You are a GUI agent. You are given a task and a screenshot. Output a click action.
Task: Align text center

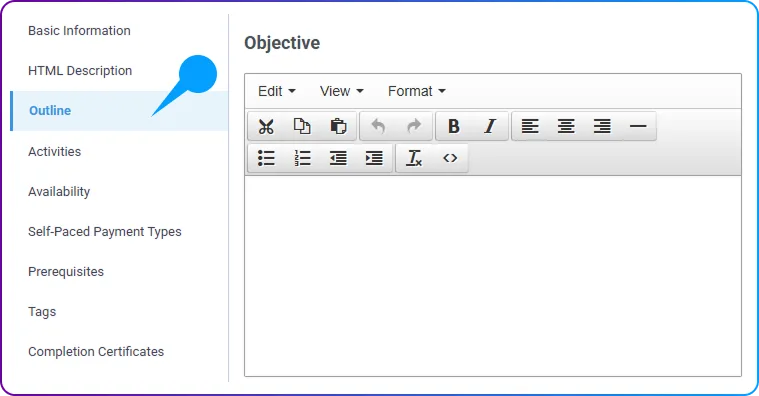(566, 126)
